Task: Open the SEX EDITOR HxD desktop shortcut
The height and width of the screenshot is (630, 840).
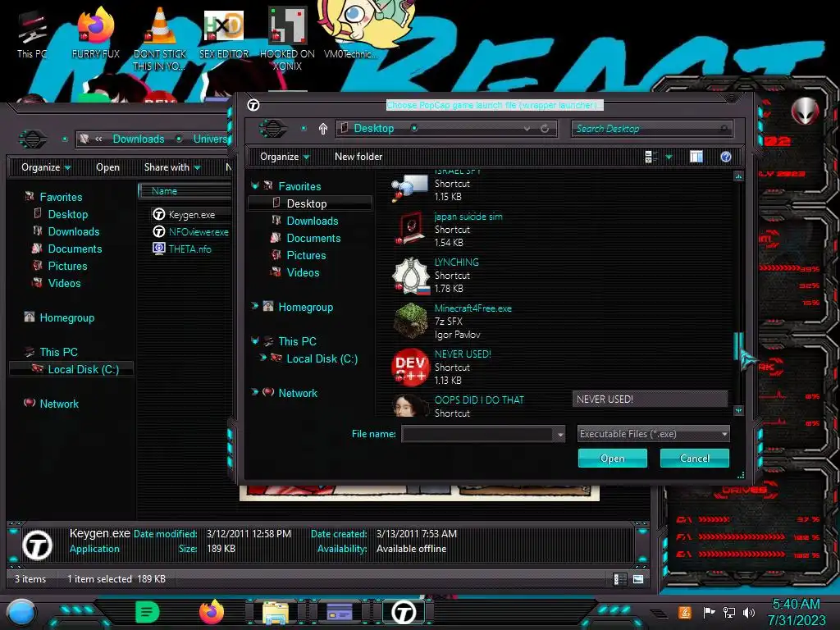Action: click(224, 34)
